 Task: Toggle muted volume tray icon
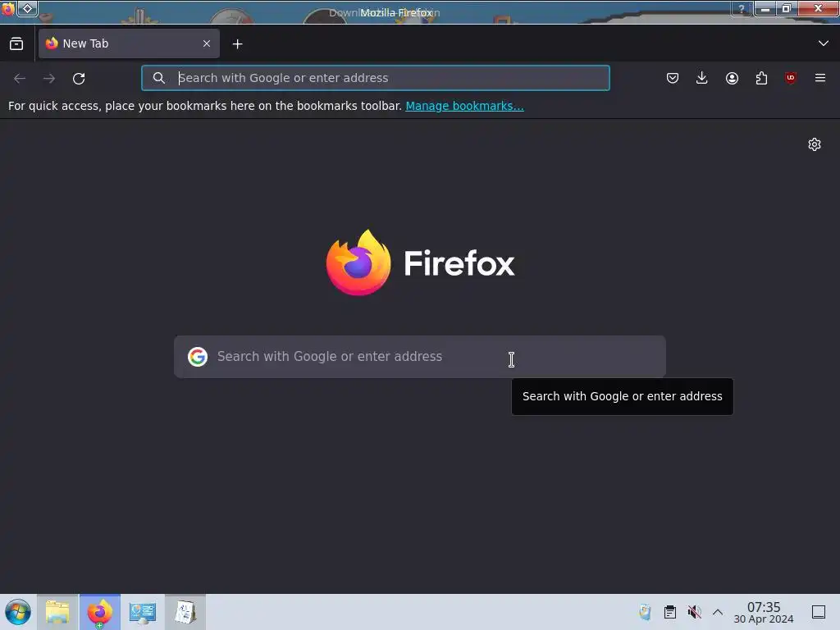point(694,612)
